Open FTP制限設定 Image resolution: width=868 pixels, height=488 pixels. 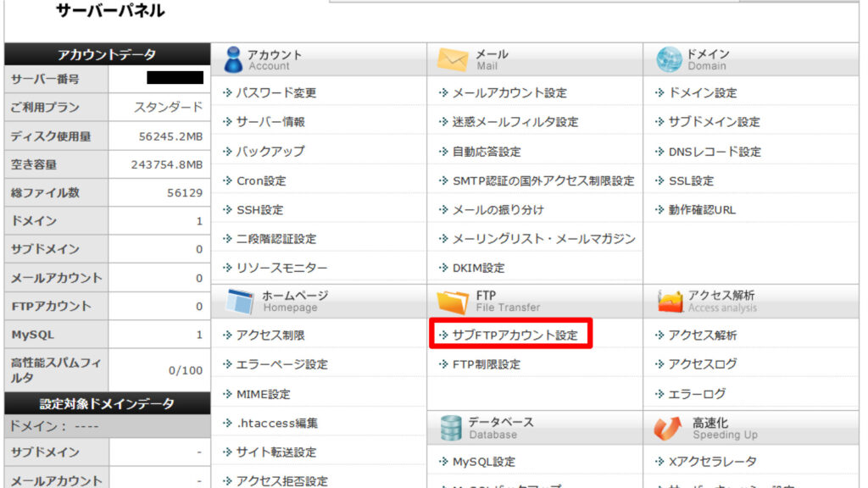(487, 364)
